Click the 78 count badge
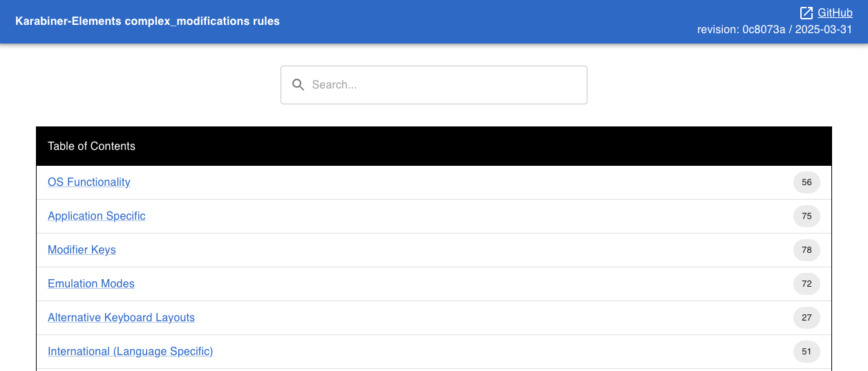Screen dimensions: 868x371 [x=806, y=250]
